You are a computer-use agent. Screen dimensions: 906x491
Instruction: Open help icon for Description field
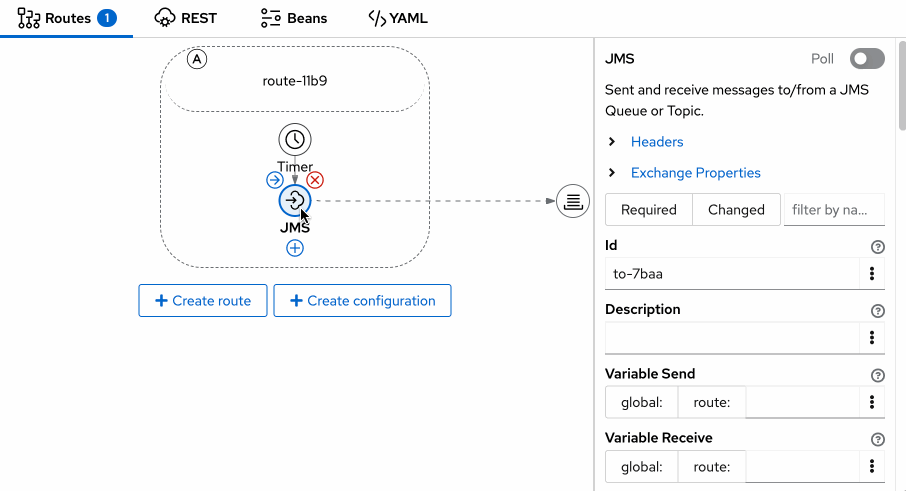point(878,311)
